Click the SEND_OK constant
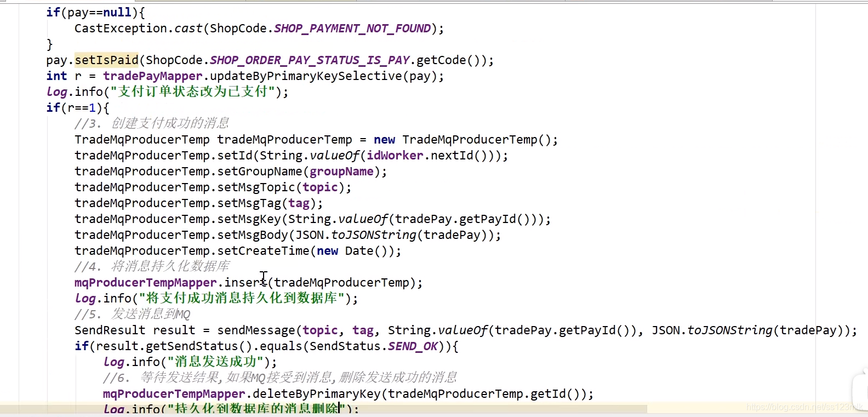 [x=413, y=346]
